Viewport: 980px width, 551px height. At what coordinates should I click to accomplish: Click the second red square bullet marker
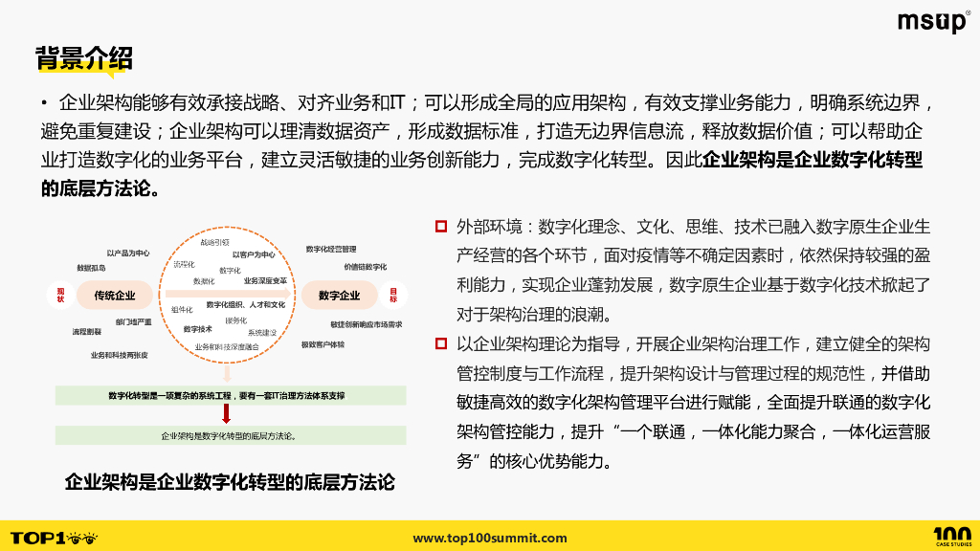click(x=439, y=342)
